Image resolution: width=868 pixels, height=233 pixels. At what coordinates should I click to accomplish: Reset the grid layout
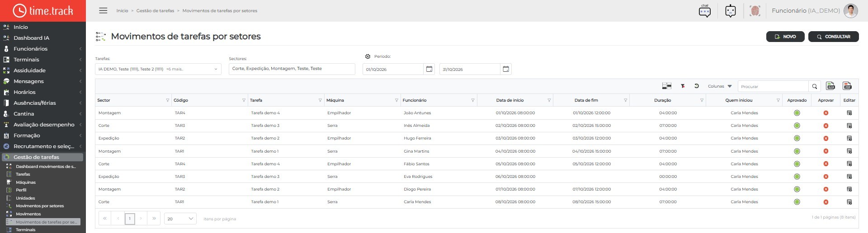(x=697, y=86)
